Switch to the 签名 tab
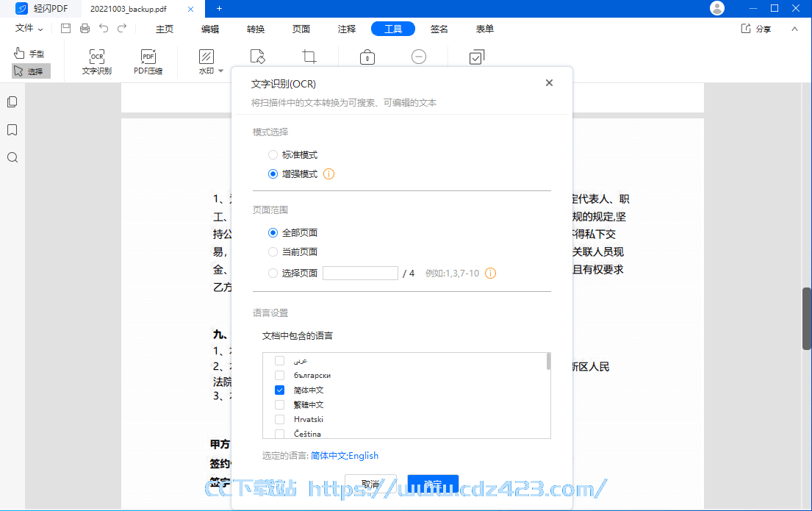The image size is (812, 511). (439, 29)
